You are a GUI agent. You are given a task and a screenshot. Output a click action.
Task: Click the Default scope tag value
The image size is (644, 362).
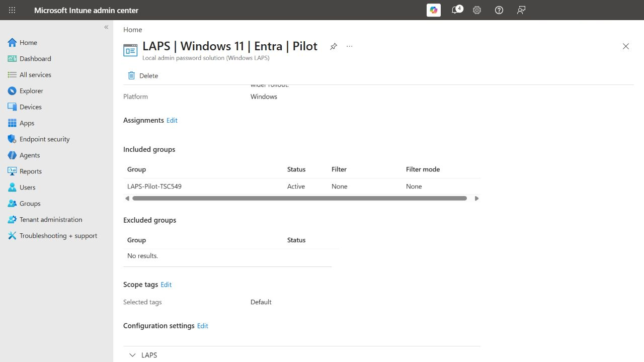[261, 302]
